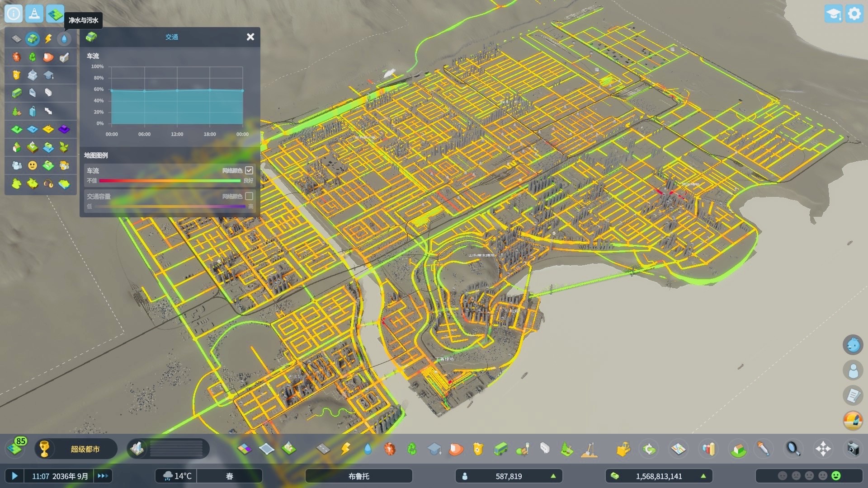Open the happiness smiley info view
868x488 pixels.
click(33, 165)
